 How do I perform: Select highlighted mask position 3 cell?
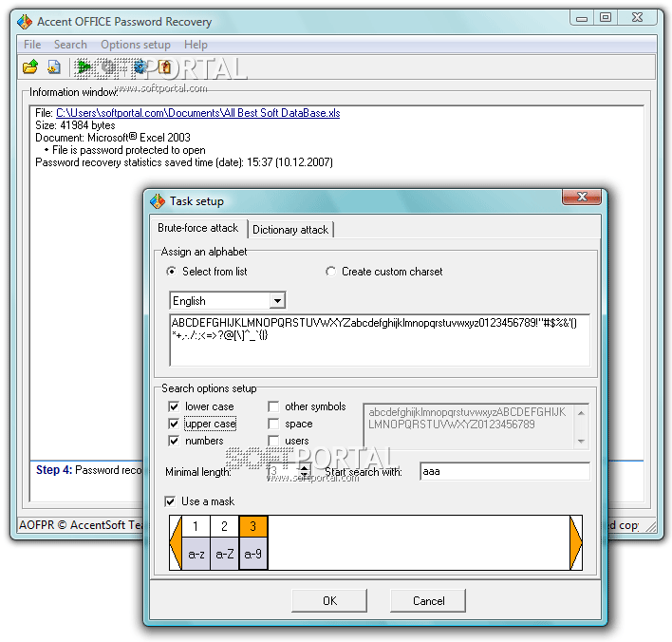tap(252, 526)
